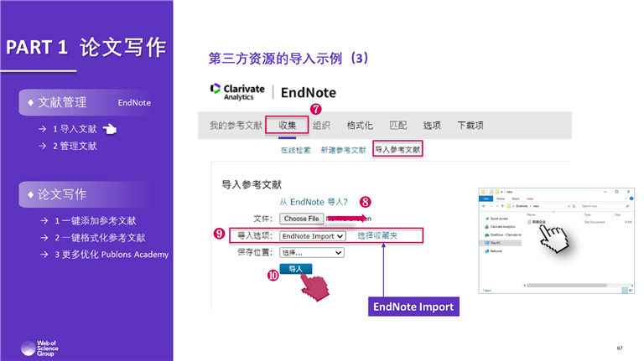This screenshot has height=361, width=644.
Task: Switch Explorer to details view icon
Action: tap(625, 291)
